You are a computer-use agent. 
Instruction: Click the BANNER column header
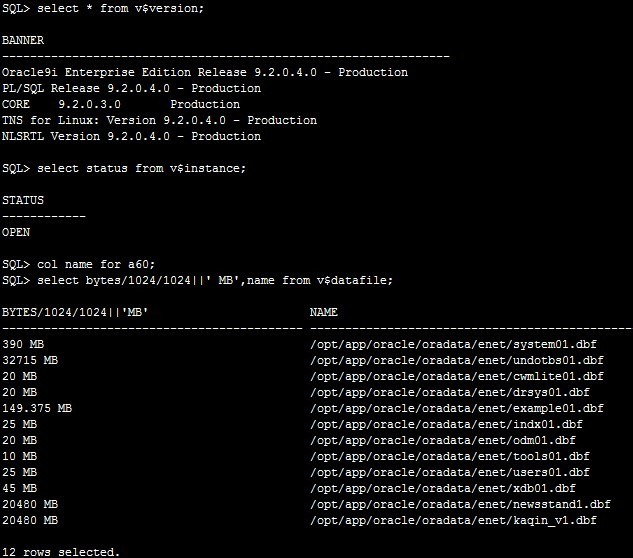(23, 40)
